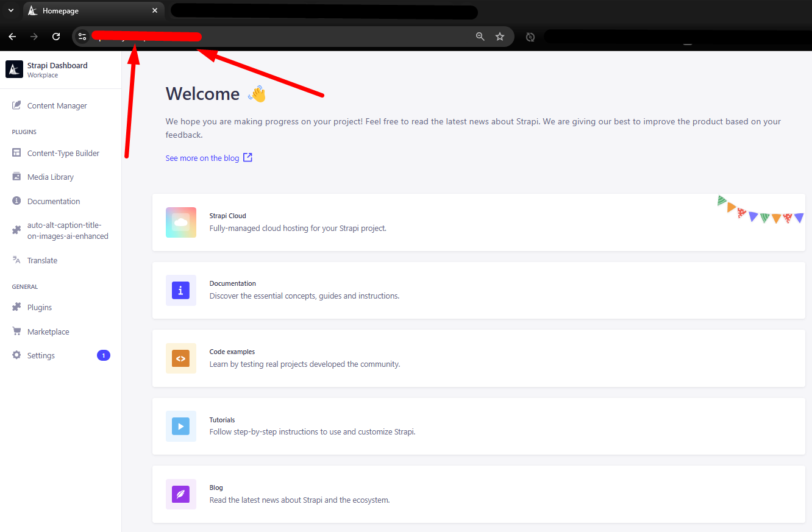Viewport: 812px width, 532px height.
Task: Click the Media Library image icon
Action: click(16, 177)
